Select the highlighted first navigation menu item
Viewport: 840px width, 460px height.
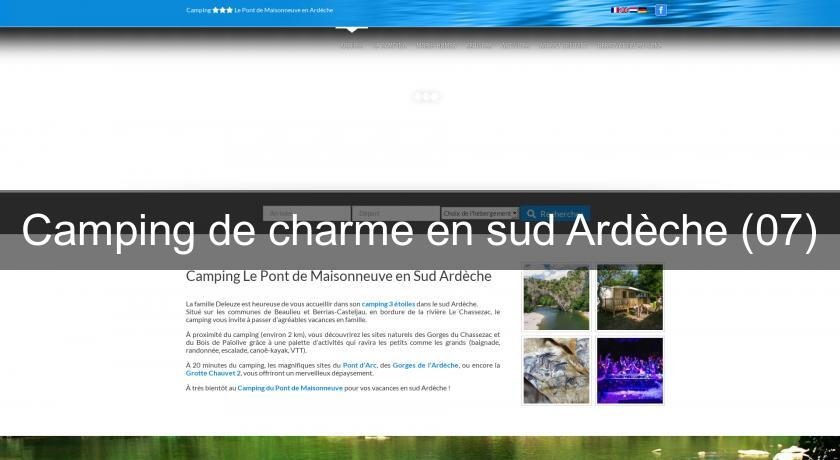[351, 45]
